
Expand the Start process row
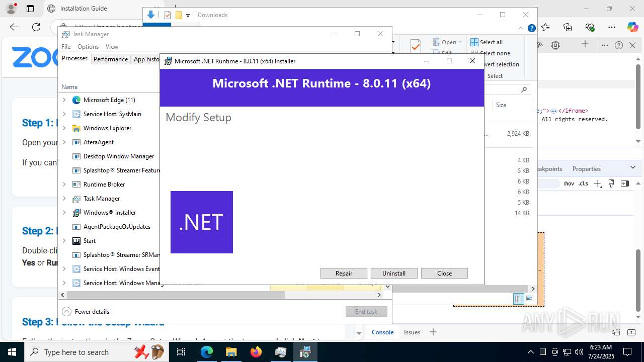tap(64, 241)
